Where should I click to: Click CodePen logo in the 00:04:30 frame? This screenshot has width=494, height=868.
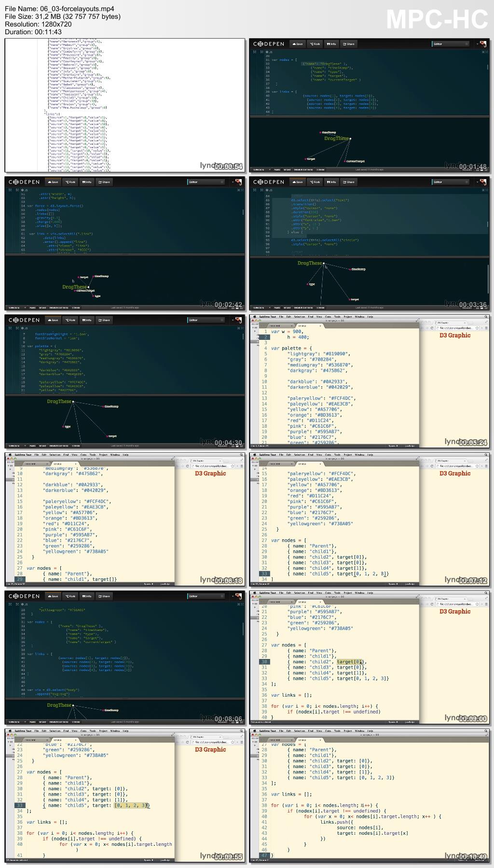[x=25, y=320]
